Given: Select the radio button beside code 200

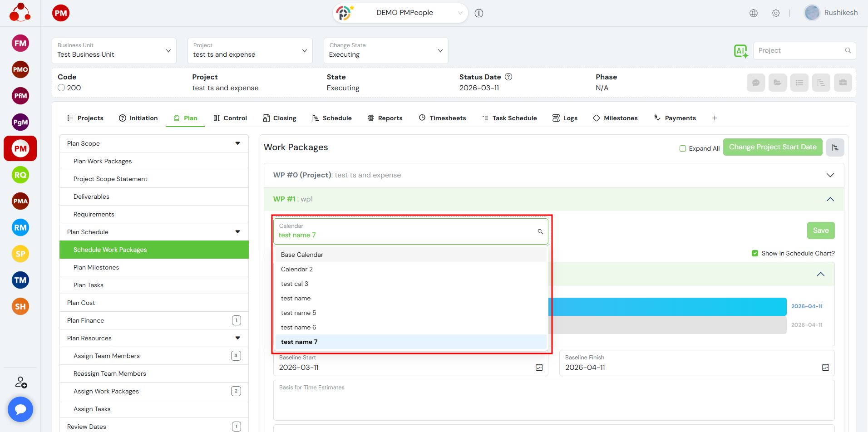Looking at the screenshot, I should pyautogui.click(x=62, y=88).
